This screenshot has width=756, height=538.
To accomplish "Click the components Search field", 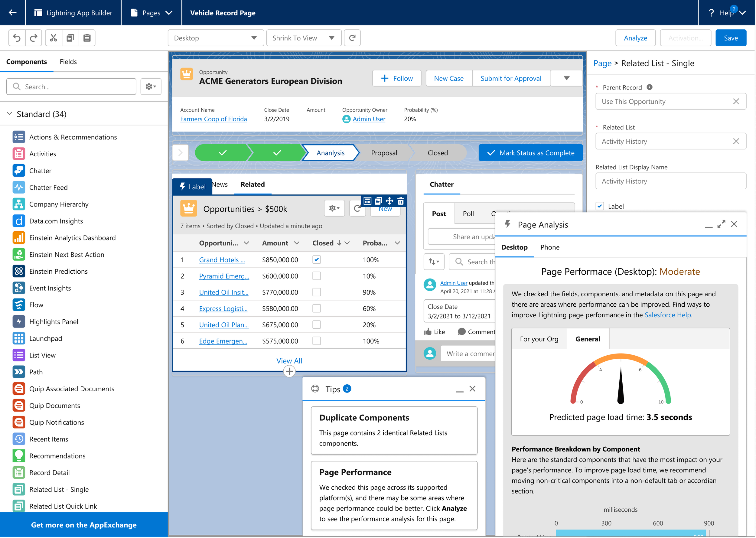I will (x=71, y=87).
